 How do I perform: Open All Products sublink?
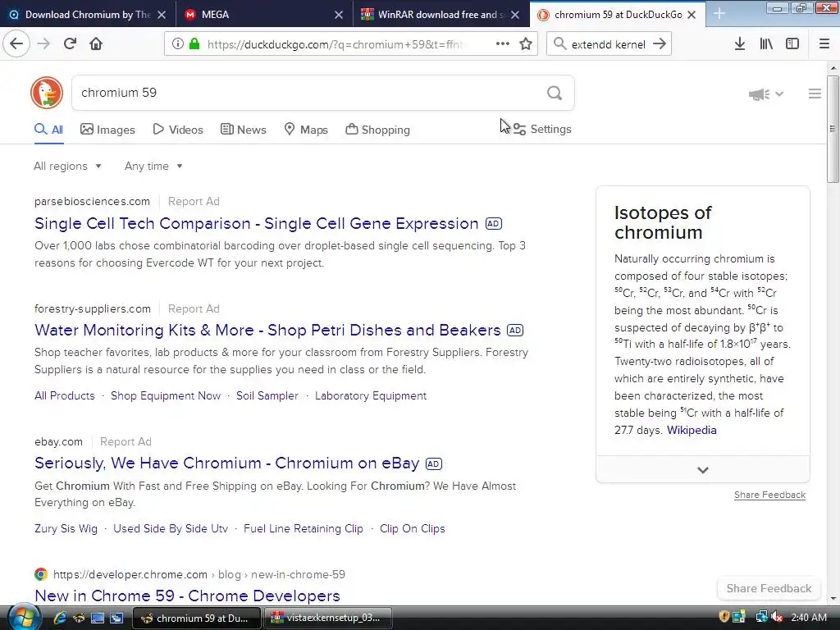pos(64,396)
